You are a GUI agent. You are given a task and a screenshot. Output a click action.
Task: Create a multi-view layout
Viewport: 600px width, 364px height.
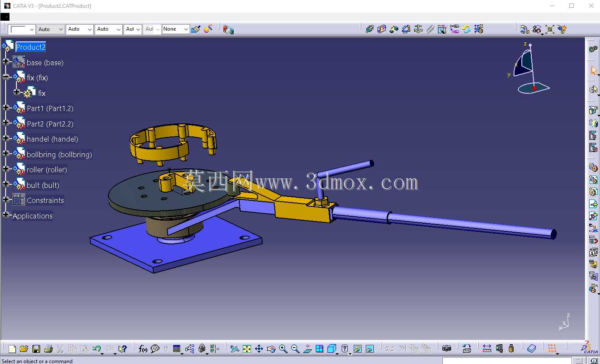tap(320, 349)
